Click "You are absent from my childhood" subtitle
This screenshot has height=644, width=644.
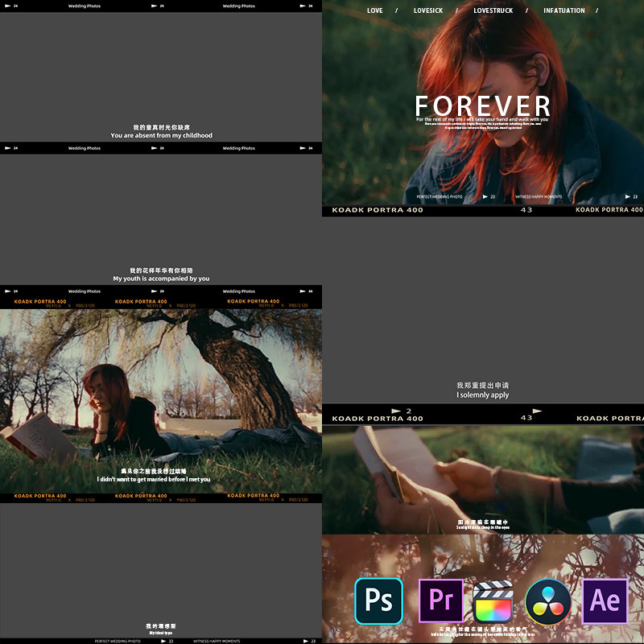click(162, 135)
